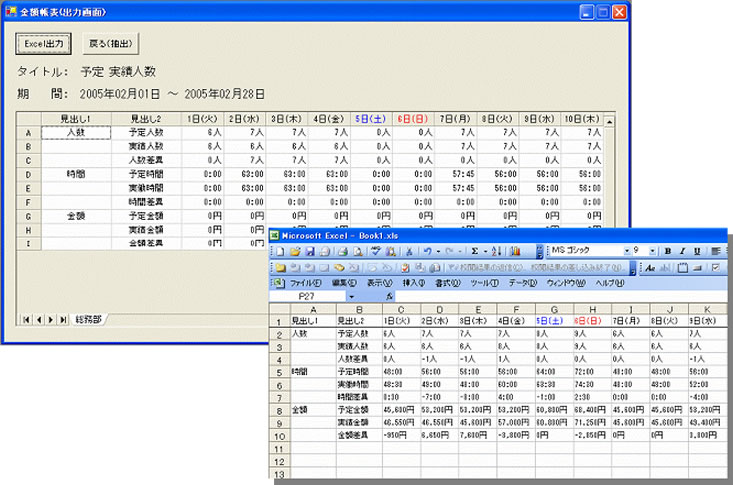Image resolution: width=733 pixels, height=485 pixels.
Task: Click the Open folder icon in Excel toolbar
Action: [295, 251]
